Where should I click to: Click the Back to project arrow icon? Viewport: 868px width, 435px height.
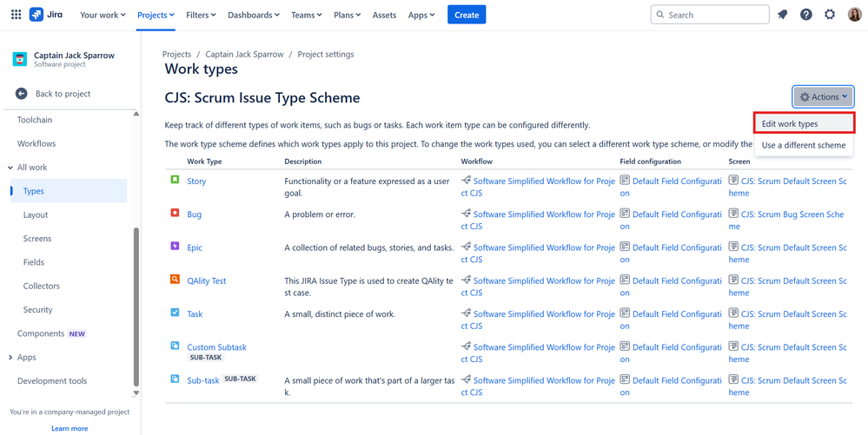pos(21,94)
